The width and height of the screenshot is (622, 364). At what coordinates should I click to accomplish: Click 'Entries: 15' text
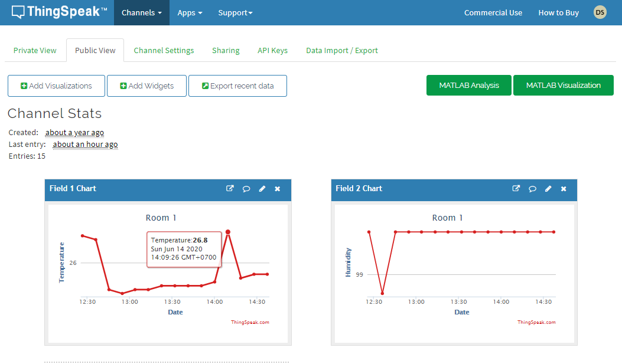(x=27, y=156)
